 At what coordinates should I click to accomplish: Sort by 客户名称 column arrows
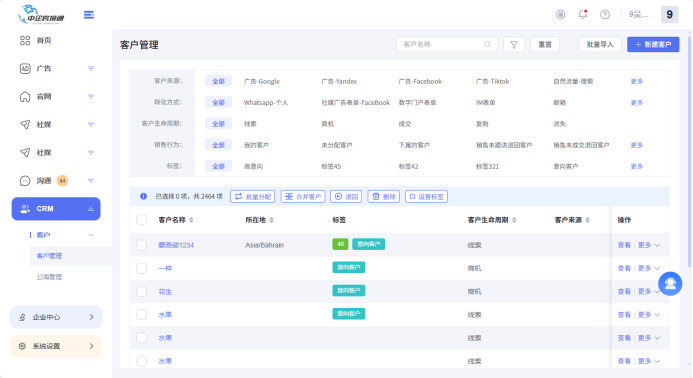click(191, 220)
